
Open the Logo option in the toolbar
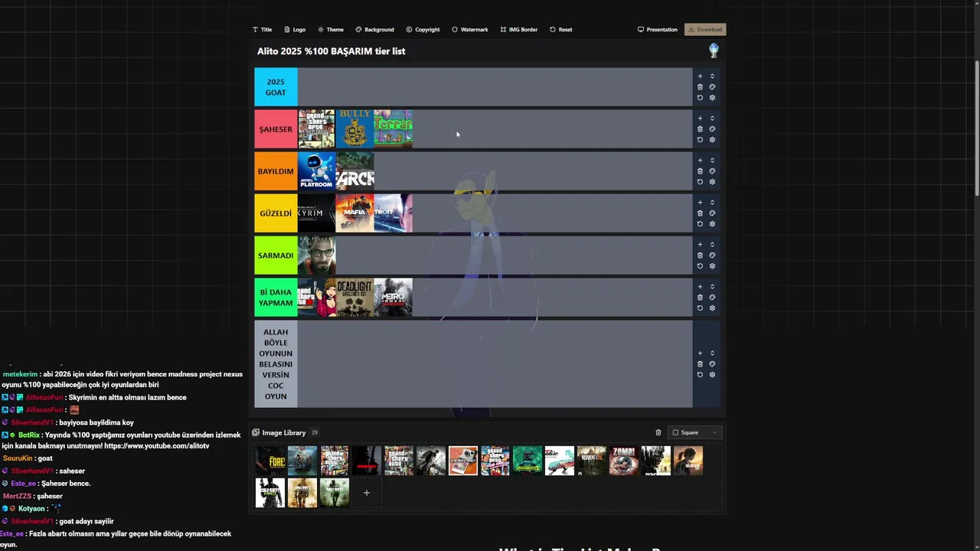295,30
